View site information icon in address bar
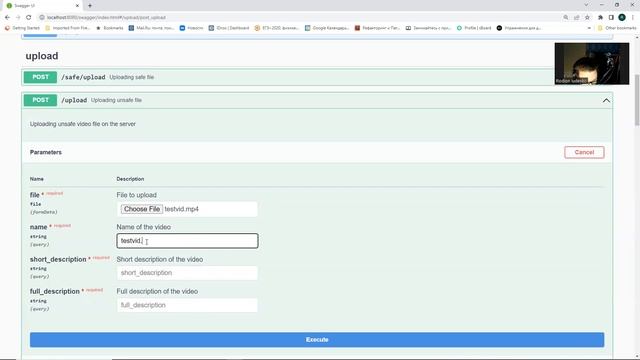The height and width of the screenshot is (360, 640). (x=42, y=18)
